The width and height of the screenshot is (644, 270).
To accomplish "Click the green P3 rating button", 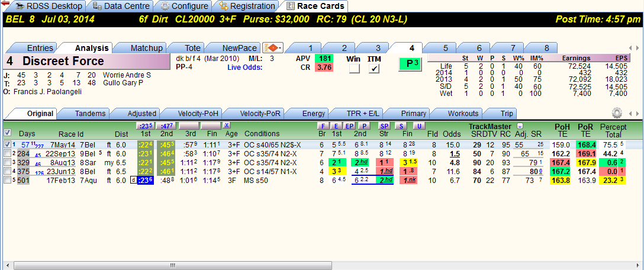I will (x=410, y=64).
